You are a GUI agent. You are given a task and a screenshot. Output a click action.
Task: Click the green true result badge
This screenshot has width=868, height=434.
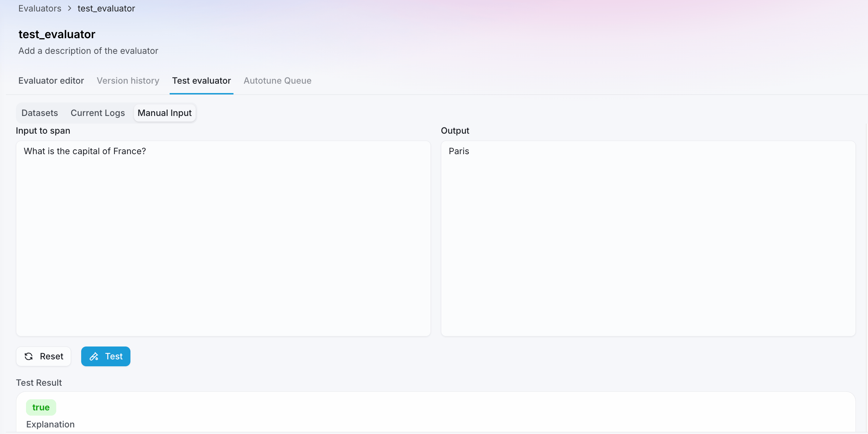[41, 407]
